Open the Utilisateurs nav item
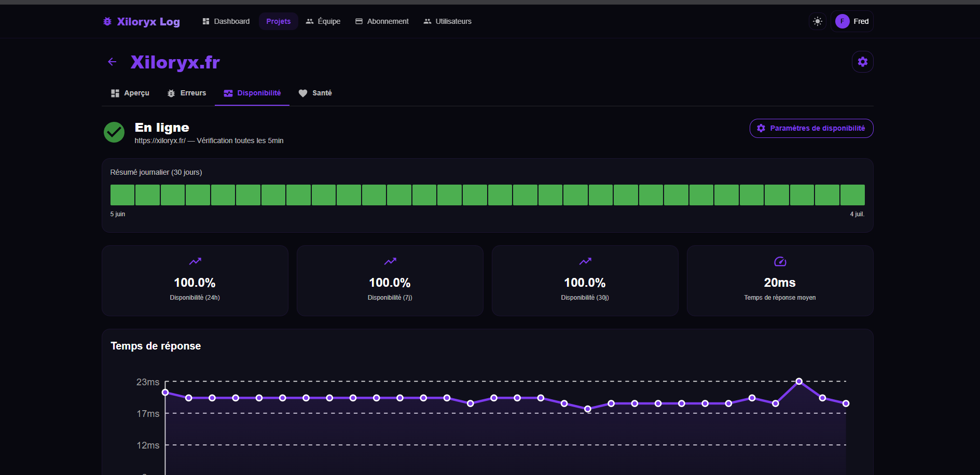980x475 pixels. click(x=448, y=21)
